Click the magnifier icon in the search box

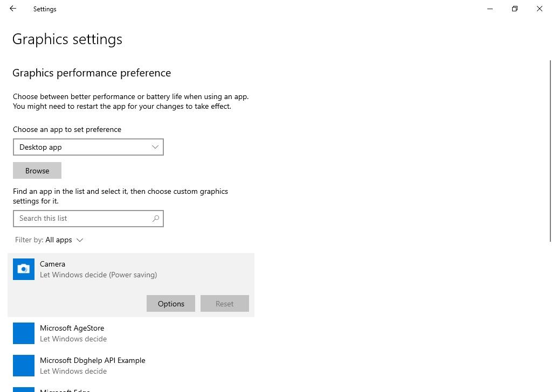[x=155, y=218]
